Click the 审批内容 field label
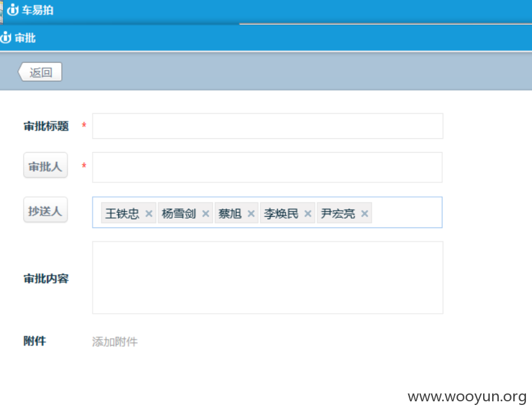The height and width of the screenshot is (414, 532). pos(46,279)
